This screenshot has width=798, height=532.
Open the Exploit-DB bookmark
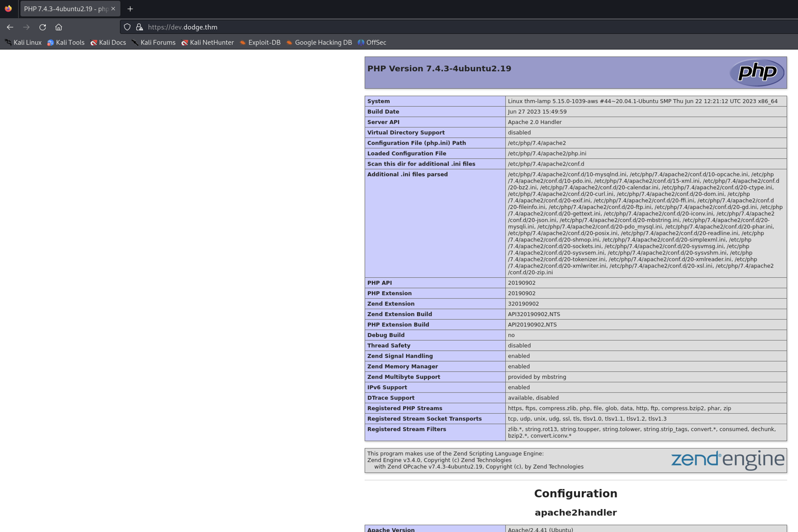point(260,43)
